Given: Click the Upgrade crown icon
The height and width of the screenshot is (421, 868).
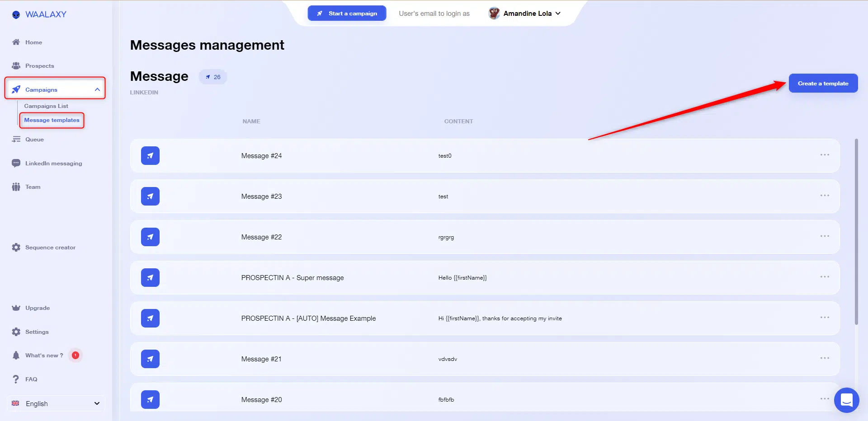Looking at the screenshot, I should coord(16,308).
